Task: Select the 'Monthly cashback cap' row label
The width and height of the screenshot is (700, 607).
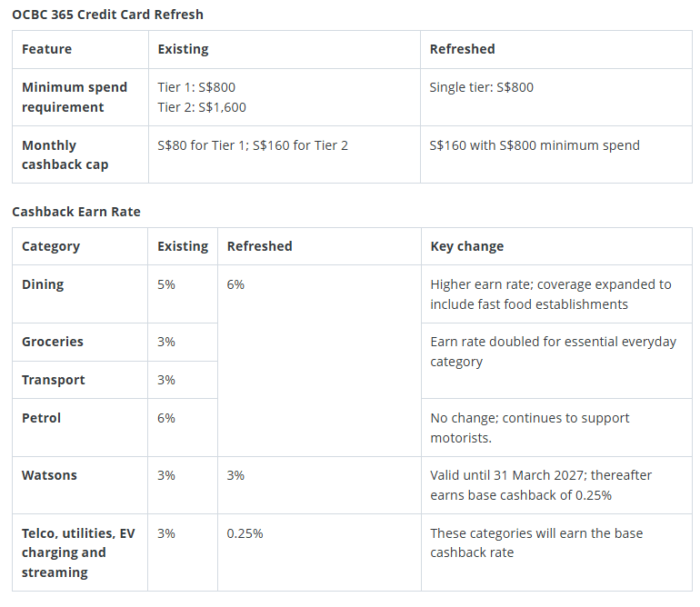Action: [x=65, y=154]
